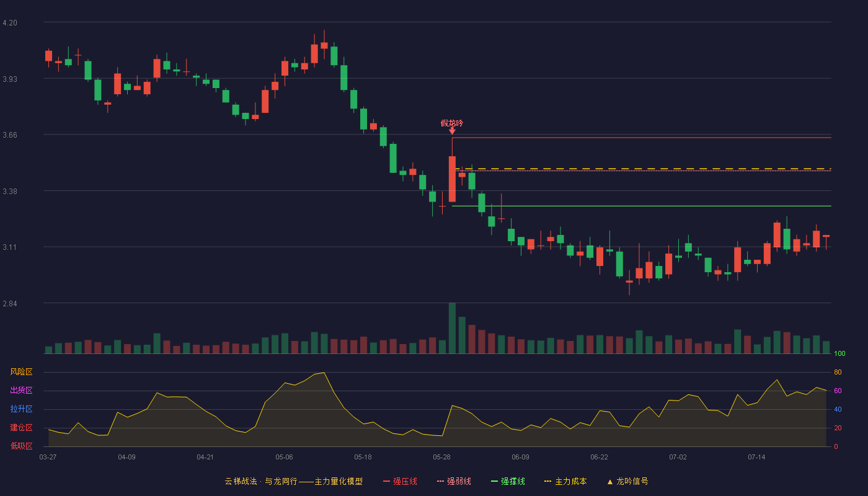This screenshot has width=868, height=496.
Task: Click the 建仓区 zone label
Action: tap(21, 428)
